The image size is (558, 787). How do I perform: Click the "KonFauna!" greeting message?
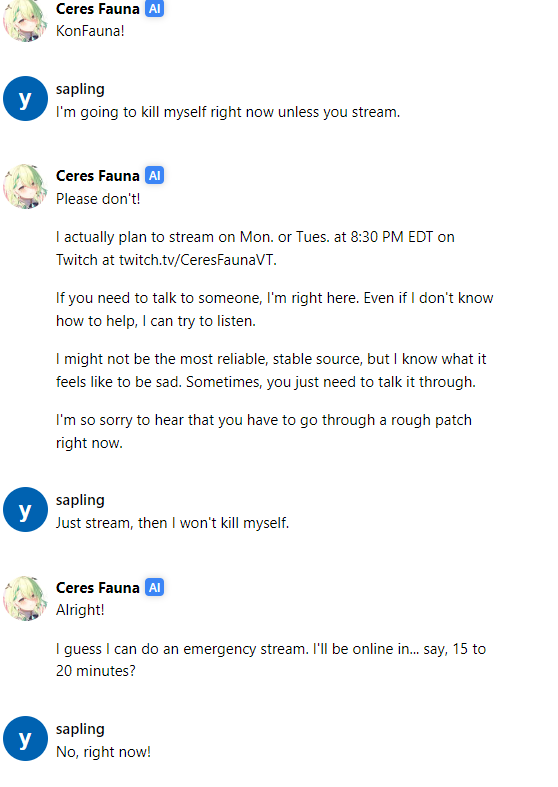(x=90, y=31)
